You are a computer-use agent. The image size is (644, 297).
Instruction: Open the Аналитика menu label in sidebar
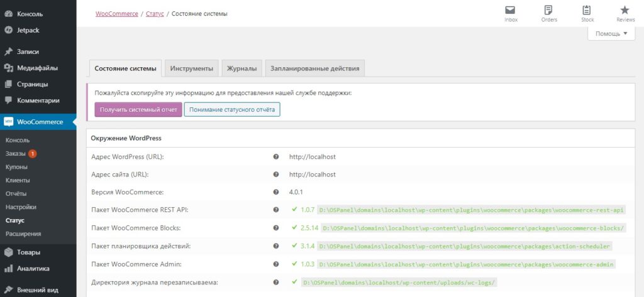click(x=33, y=269)
